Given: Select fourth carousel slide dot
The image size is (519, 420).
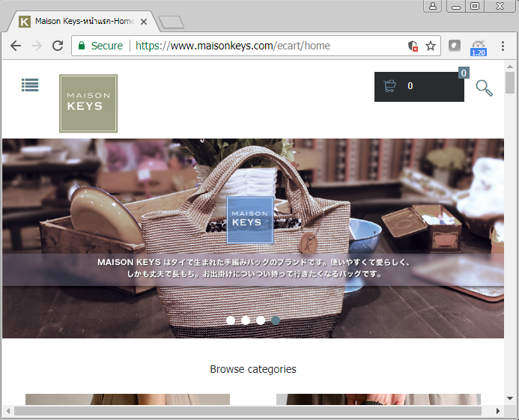Looking at the screenshot, I should click(276, 320).
